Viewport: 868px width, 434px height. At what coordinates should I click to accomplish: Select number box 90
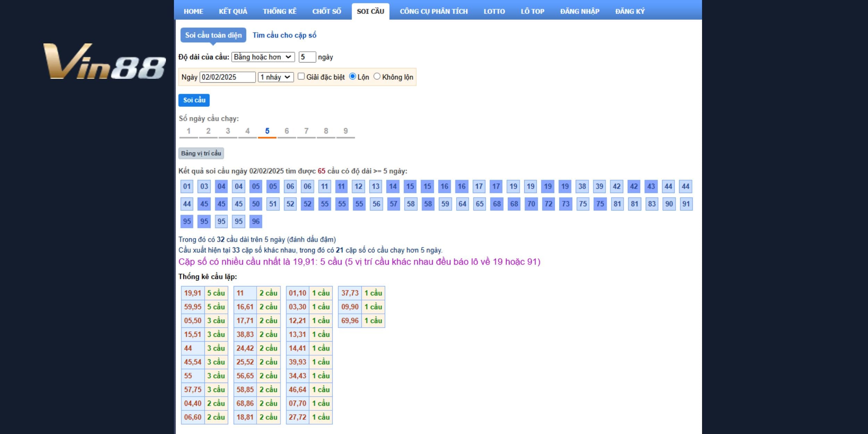pos(669,204)
